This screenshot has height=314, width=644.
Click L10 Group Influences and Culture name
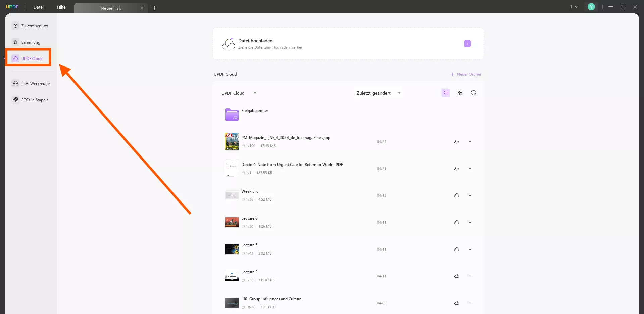pyautogui.click(x=271, y=299)
